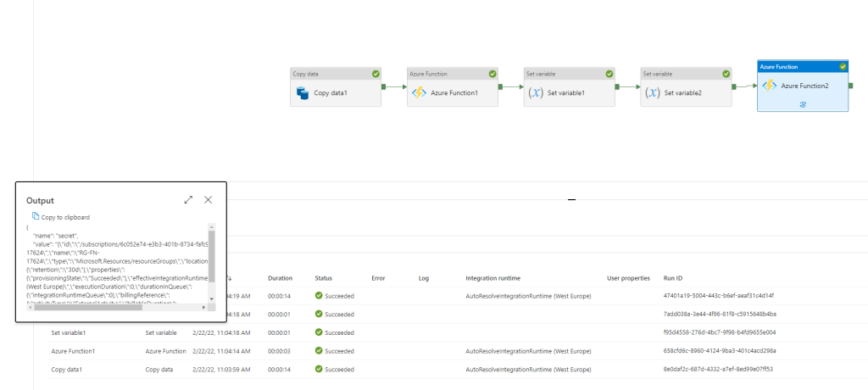Image resolution: width=868 pixels, height=390 pixels.
Task: Click the Set variable1 (x) icon
Action: click(535, 92)
